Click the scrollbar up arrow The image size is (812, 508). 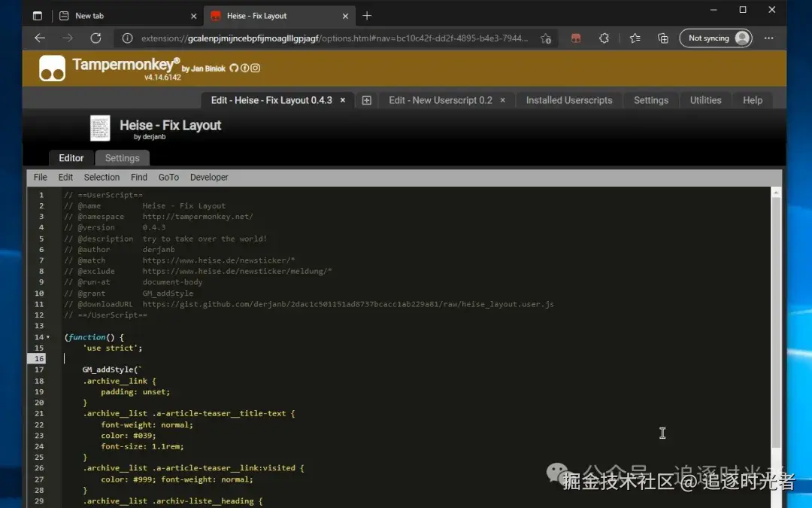(776, 193)
